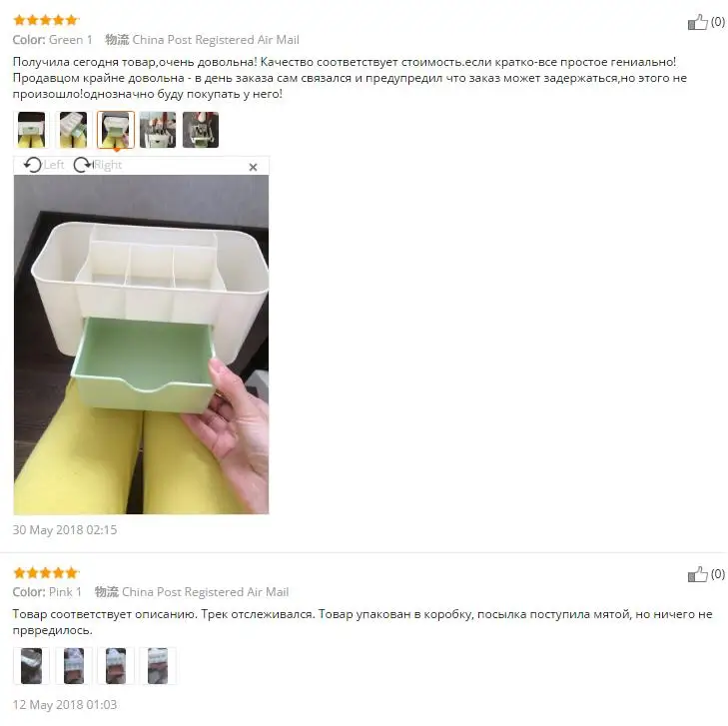Click the Left rotate label text
Image resolution: width=728 pixels, height=726 pixels.
coord(54,165)
